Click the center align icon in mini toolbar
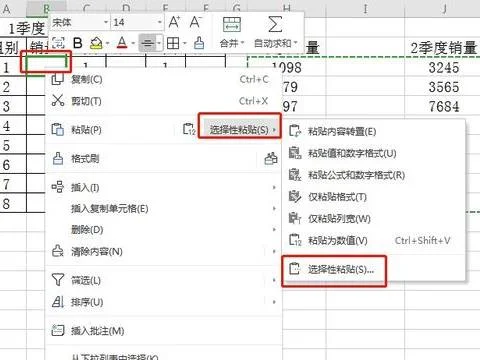Screen dimensions: 480x360 147,43
